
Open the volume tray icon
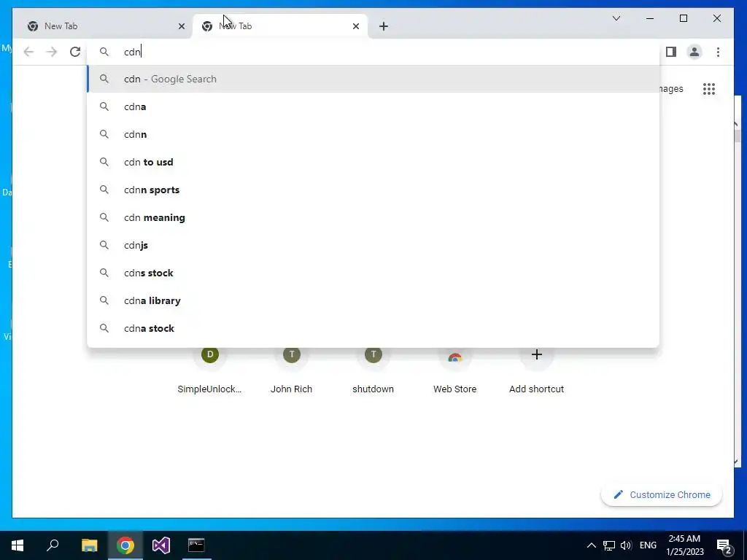coord(626,545)
